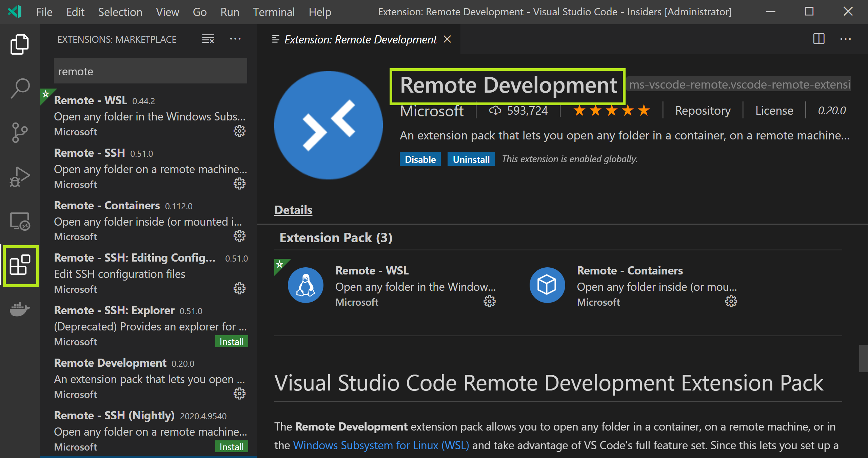This screenshot has height=458, width=868.
Task: Close the Extension: Remote Development tab
Action: [x=447, y=39]
